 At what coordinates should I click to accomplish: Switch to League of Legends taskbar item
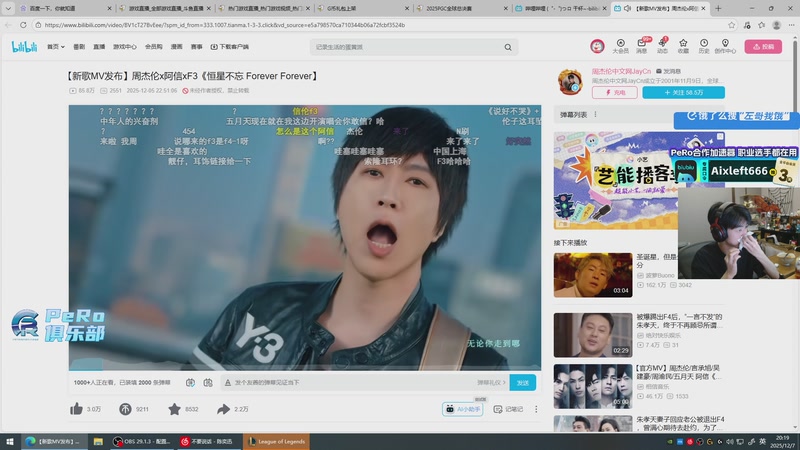(276, 441)
